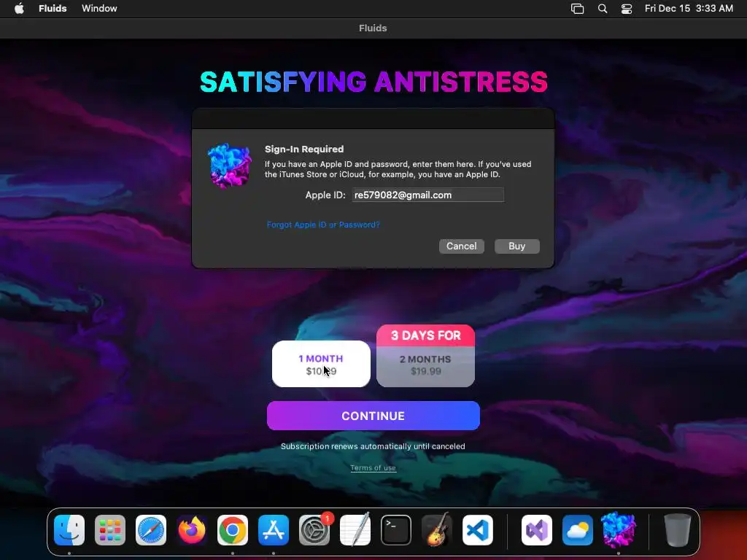Open the Apple menu
The height and width of the screenshot is (560, 747).
pos(19,9)
